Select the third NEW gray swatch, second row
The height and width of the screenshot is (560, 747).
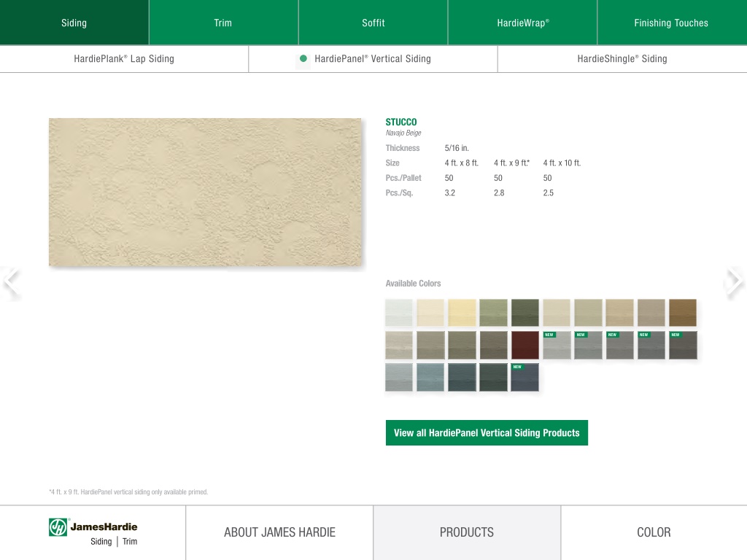(x=620, y=345)
